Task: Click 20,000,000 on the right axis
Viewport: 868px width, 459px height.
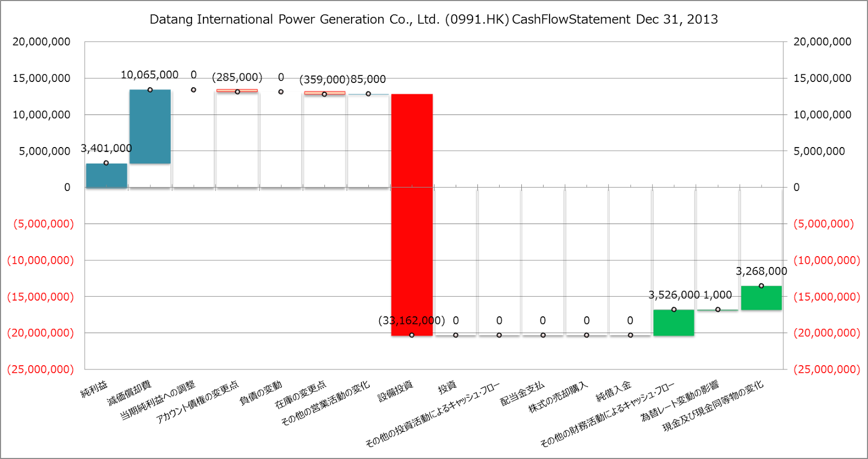Action: [x=822, y=42]
